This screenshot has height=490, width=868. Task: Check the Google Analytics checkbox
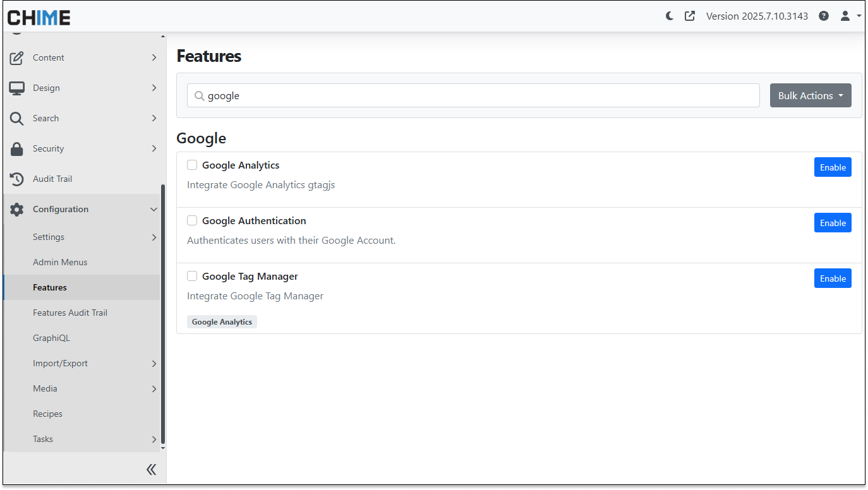(192, 165)
